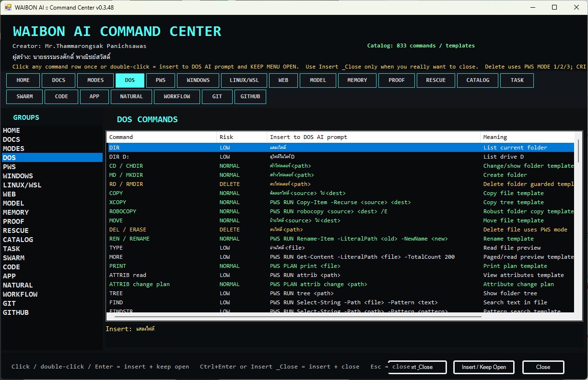Viewport: 588px width, 380px height.
Task: Click the command table horizontal scrollbar
Action: (341, 316)
